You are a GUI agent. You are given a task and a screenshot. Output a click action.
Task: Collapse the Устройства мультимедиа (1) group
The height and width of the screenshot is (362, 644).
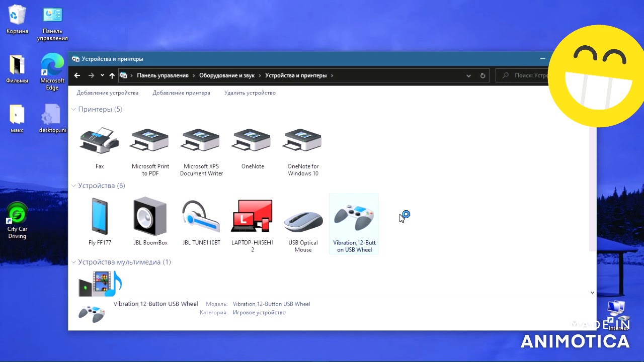(x=73, y=262)
